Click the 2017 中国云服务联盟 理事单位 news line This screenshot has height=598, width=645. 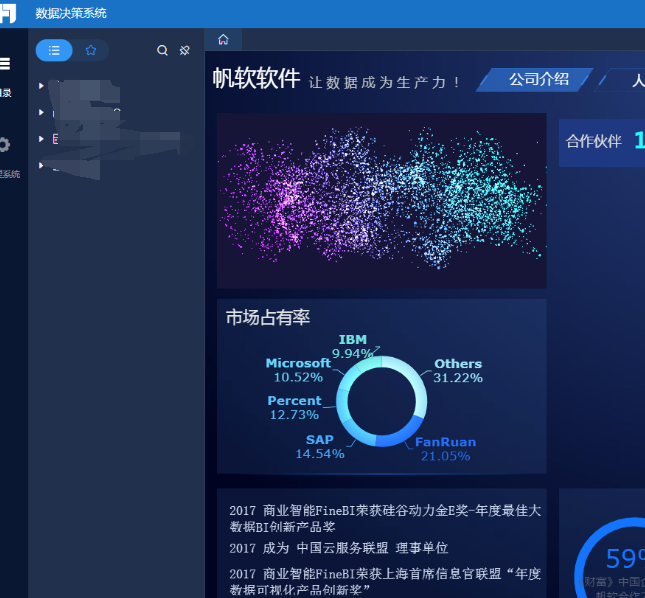(x=339, y=548)
